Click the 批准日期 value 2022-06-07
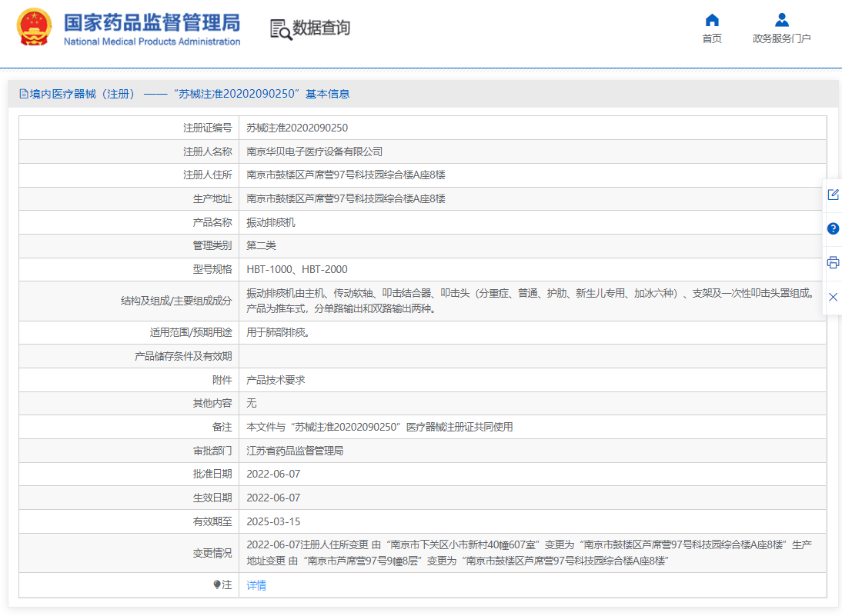 273,474
